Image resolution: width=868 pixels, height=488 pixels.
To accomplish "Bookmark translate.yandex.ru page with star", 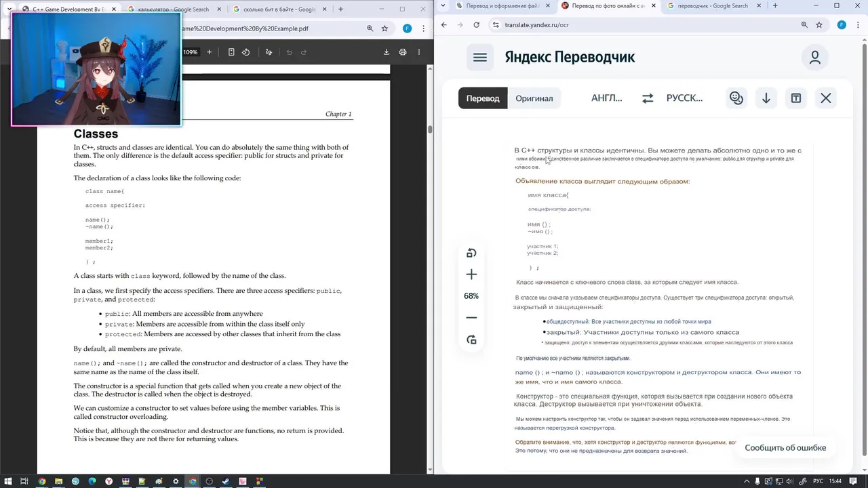I will 819,25.
